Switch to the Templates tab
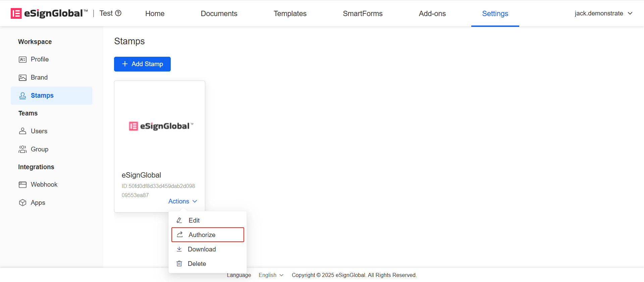Screen dimensions: 644x282 (x=290, y=13)
